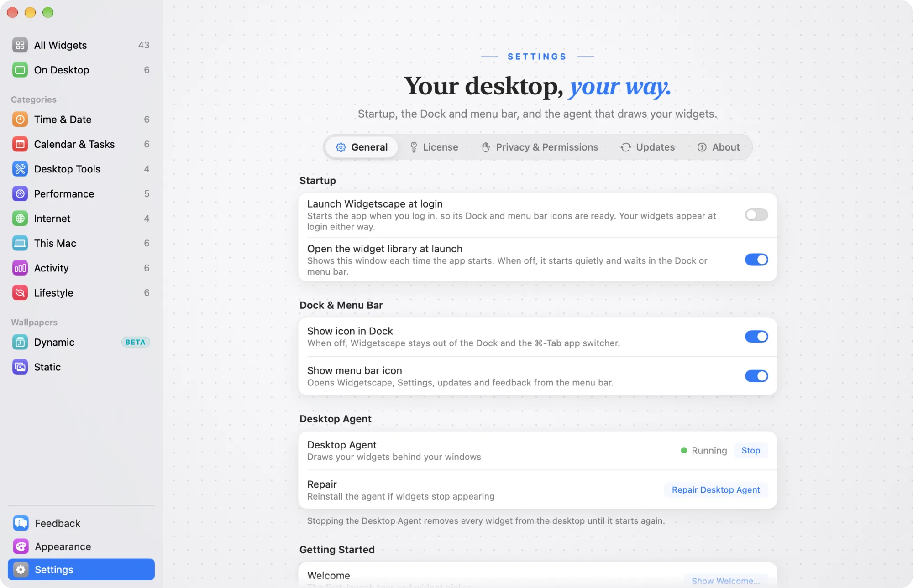
Task: Click the Desktop Tools count 4
Action: tap(147, 169)
